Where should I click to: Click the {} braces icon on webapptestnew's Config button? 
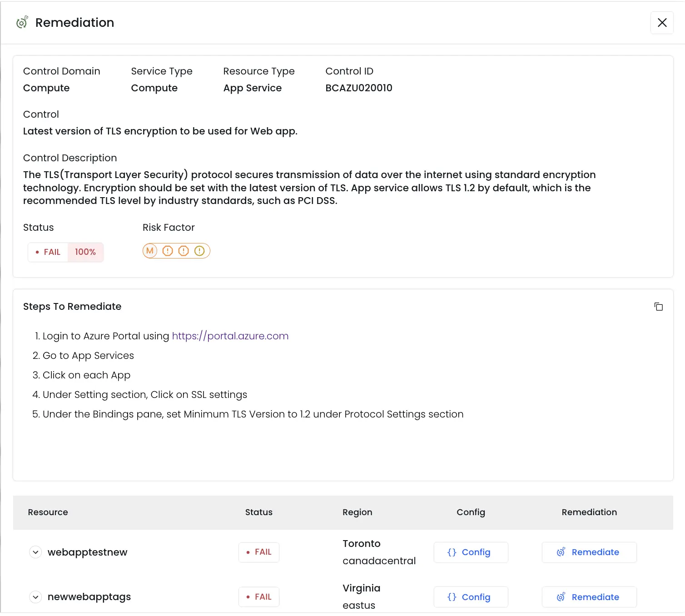(452, 552)
